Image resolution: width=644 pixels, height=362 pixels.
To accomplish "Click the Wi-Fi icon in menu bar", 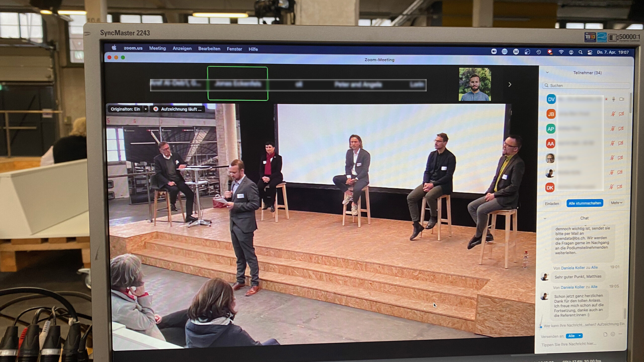I will [x=561, y=52].
